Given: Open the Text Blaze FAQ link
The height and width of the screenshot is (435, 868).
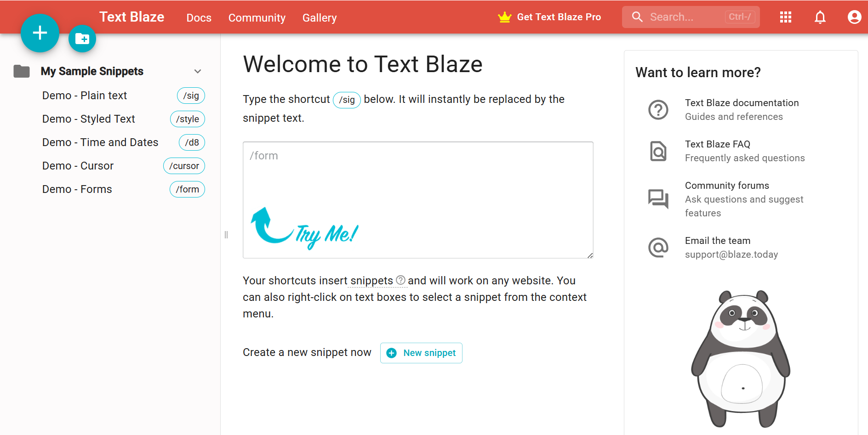Looking at the screenshot, I should click(x=717, y=144).
